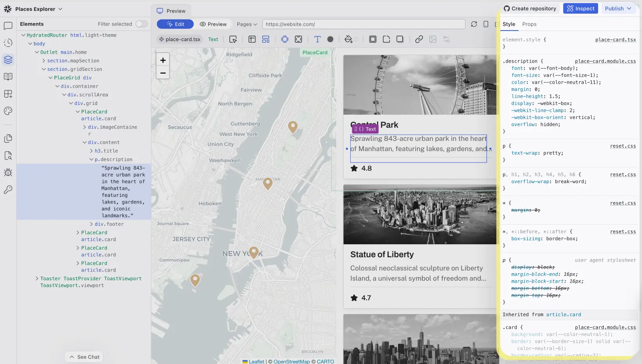The height and width of the screenshot is (364, 642).
Task: Click the Create repository button
Action: [530, 9]
